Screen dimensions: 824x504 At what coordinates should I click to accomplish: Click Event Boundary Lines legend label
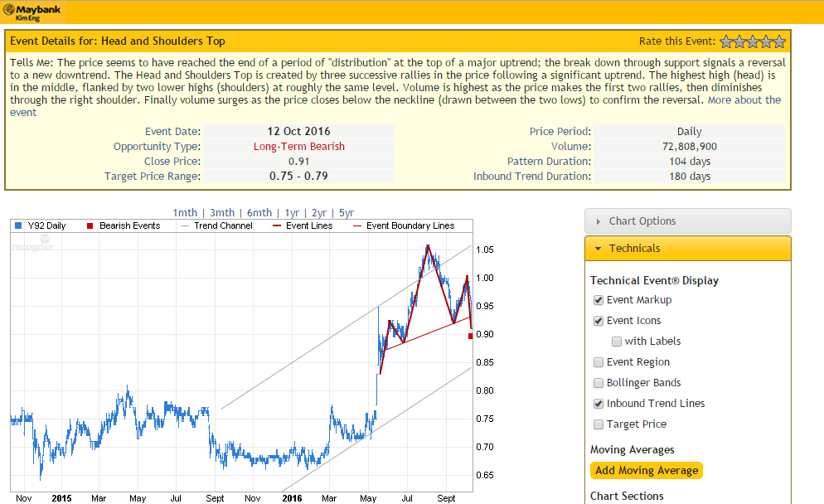(410, 225)
